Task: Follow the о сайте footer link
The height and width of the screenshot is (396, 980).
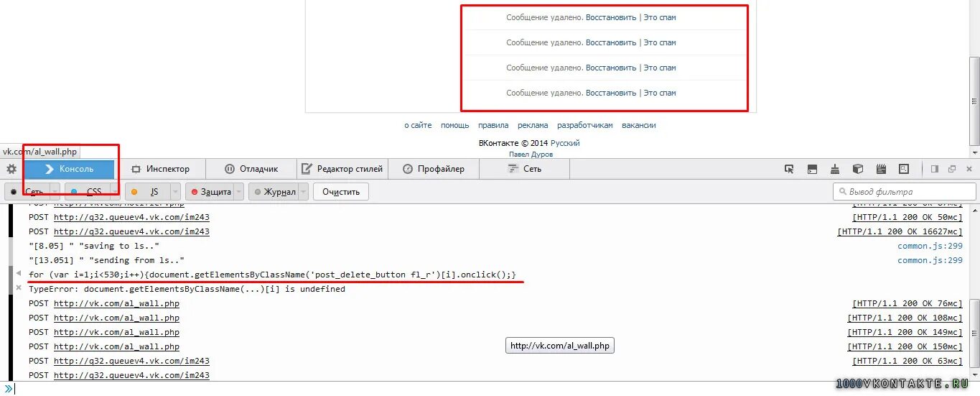Action: coord(418,125)
